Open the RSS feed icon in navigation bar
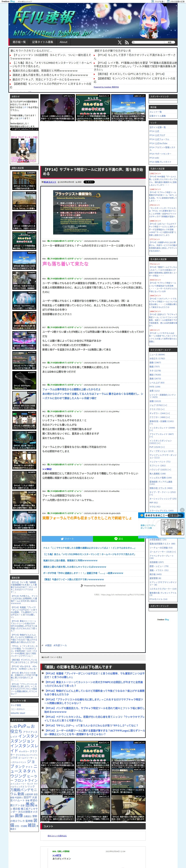Screen dimensions: 186x868 (x=127, y=42)
